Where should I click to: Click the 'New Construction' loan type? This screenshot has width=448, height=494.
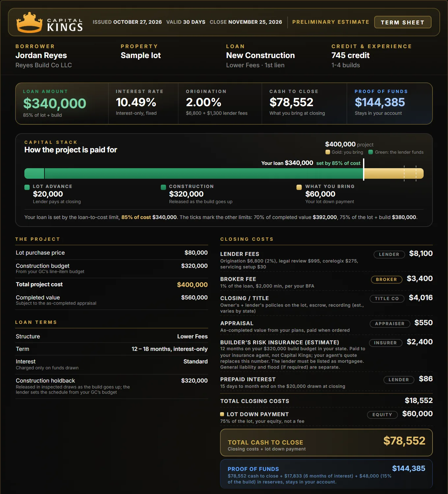point(261,55)
